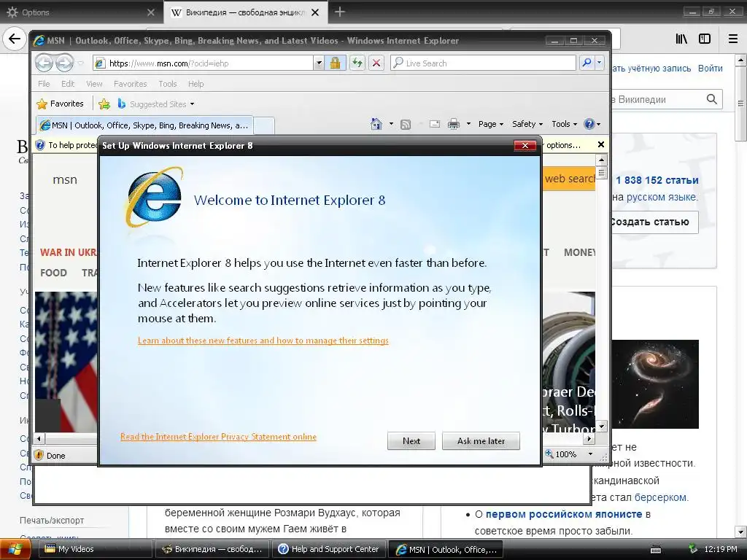Click IE horizontal scrollbar left arrow

(x=39, y=438)
